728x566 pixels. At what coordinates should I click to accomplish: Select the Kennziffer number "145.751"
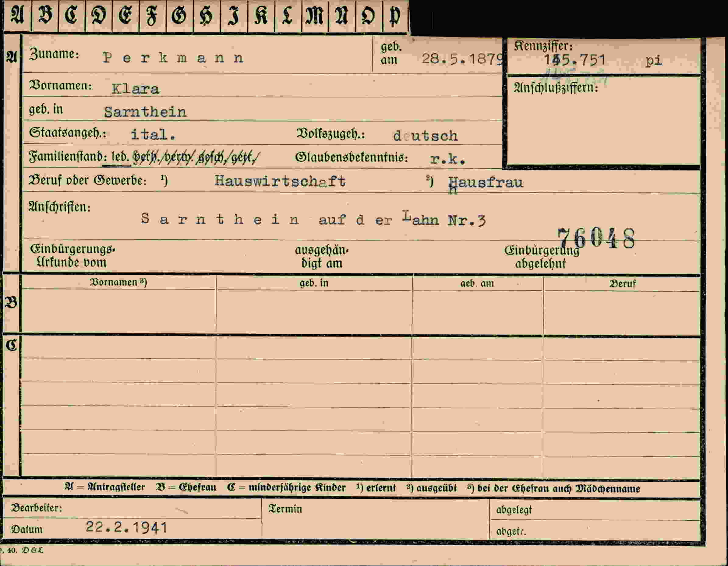[575, 60]
